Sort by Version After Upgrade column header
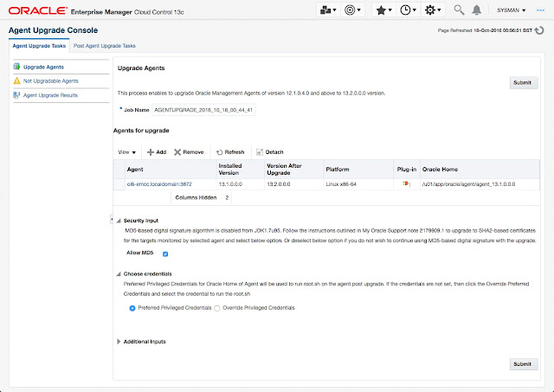The image size is (554, 392). coord(293,169)
